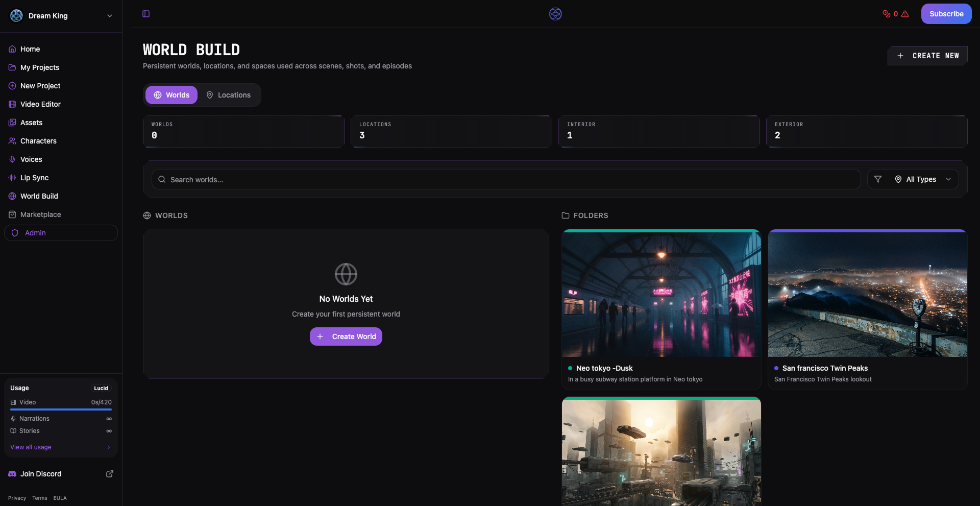This screenshot has height=506, width=980.
Task: Switch to the Locations filter pill
Action: coord(229,95)
